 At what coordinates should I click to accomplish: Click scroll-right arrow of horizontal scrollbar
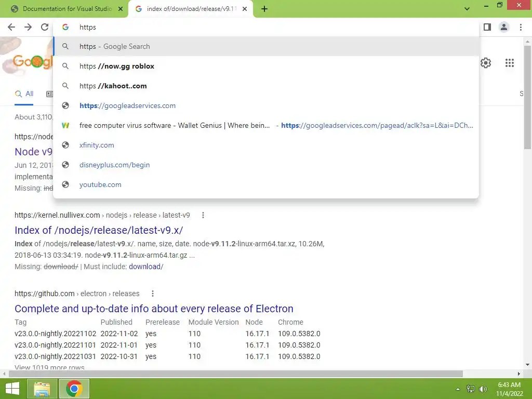pos(519,374)
